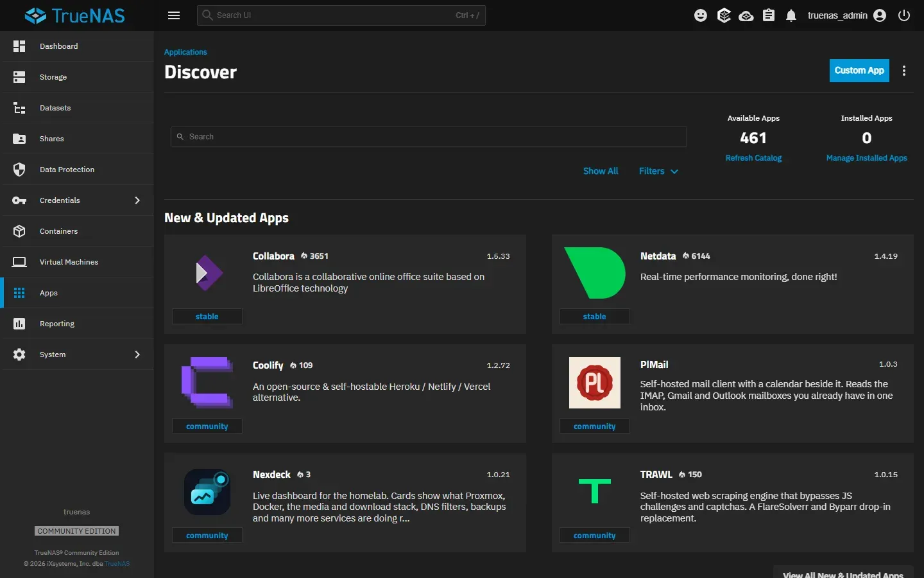Open the alerts bell icon
Viewport: 924px width, 578px height.
pos(791,15)
